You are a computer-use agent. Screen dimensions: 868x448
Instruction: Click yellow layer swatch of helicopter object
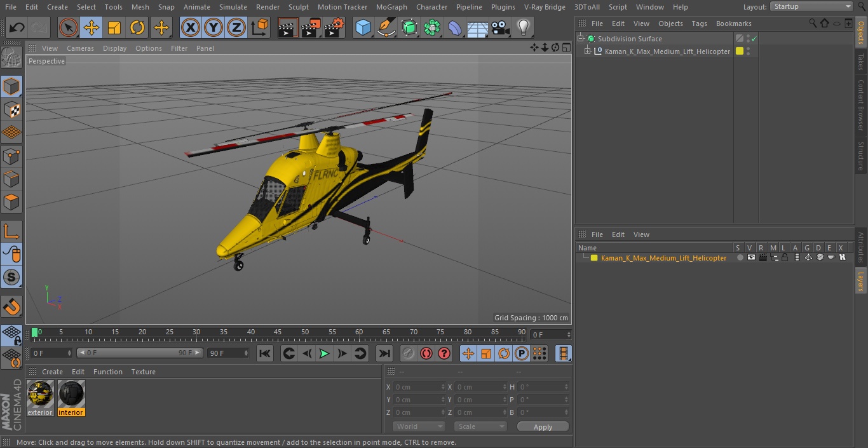[740, 51]
